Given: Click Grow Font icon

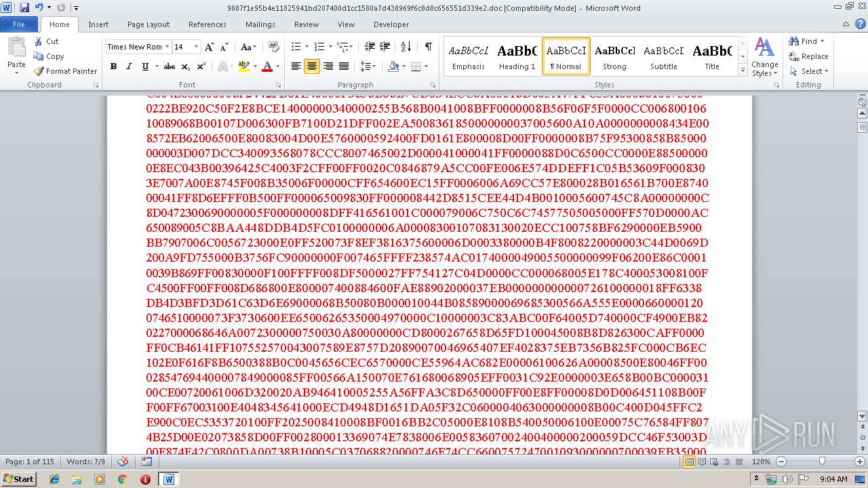Looking at the screenshot, I should (x=210, y=47).
